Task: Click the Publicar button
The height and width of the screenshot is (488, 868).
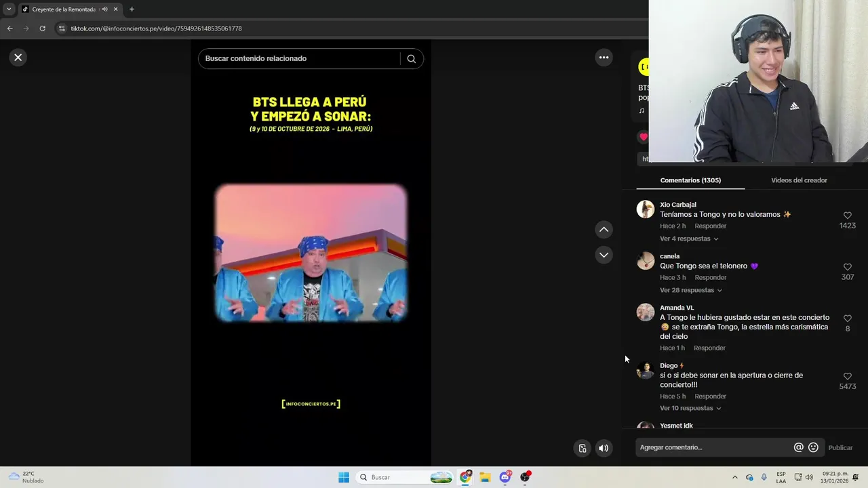Action: (x=840, y=447)
